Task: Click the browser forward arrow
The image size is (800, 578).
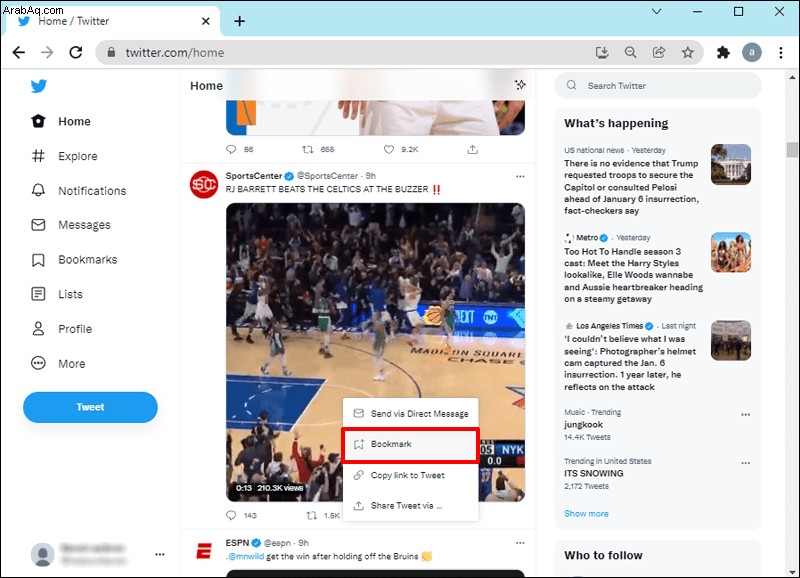Action: [47, 53]
